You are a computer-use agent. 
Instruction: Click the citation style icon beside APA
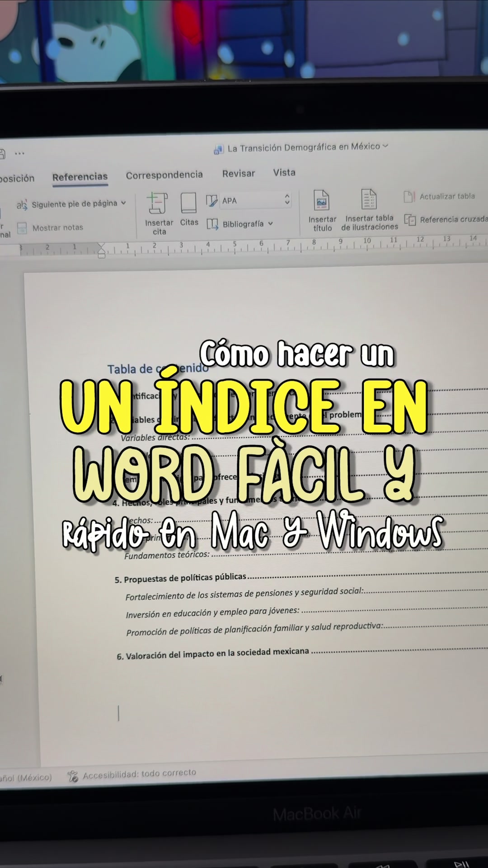click(x=211, y=200)
